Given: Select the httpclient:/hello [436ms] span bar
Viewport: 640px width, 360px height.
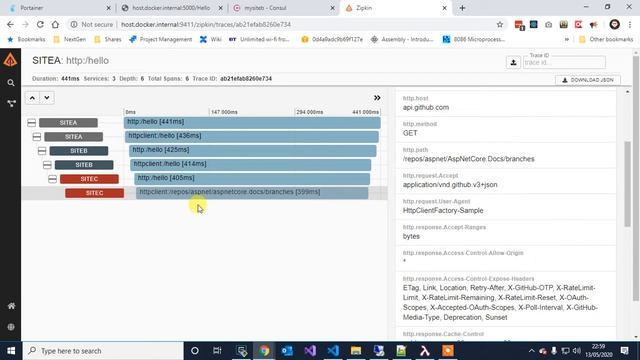Looking at the screenshot, I should click(252, 136).
